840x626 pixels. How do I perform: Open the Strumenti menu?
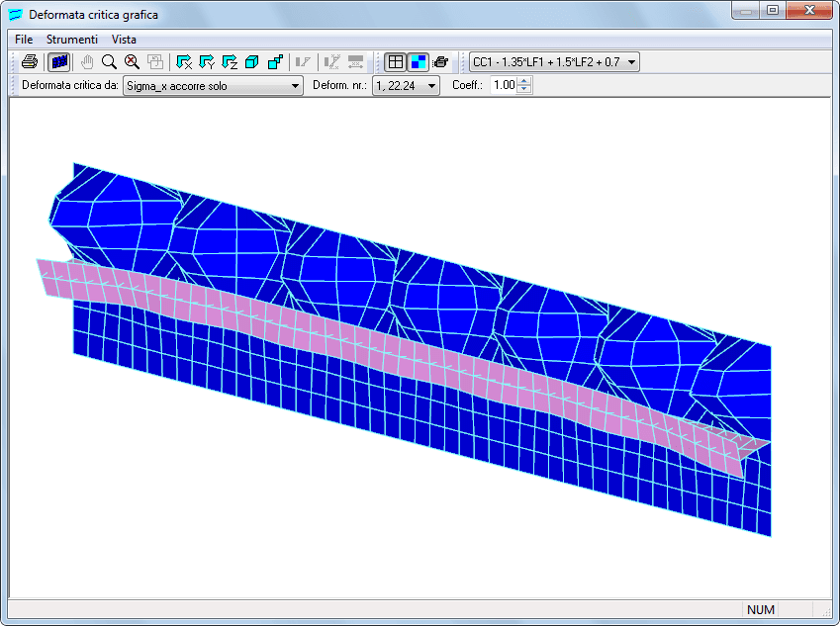point(72,40)
